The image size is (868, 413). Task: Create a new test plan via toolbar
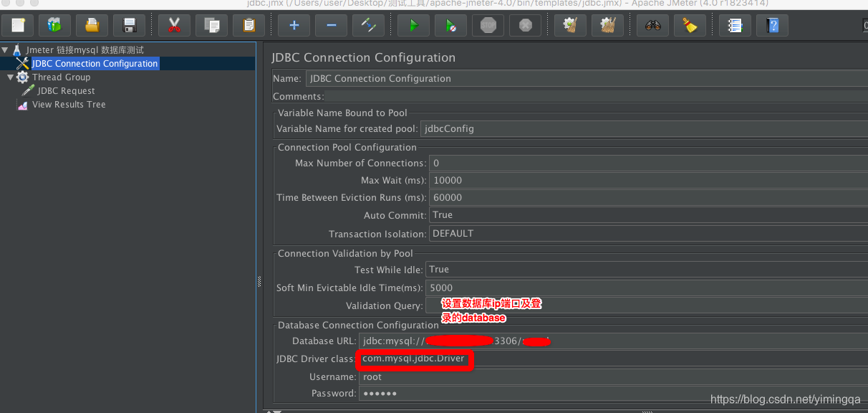pos(18,25)
